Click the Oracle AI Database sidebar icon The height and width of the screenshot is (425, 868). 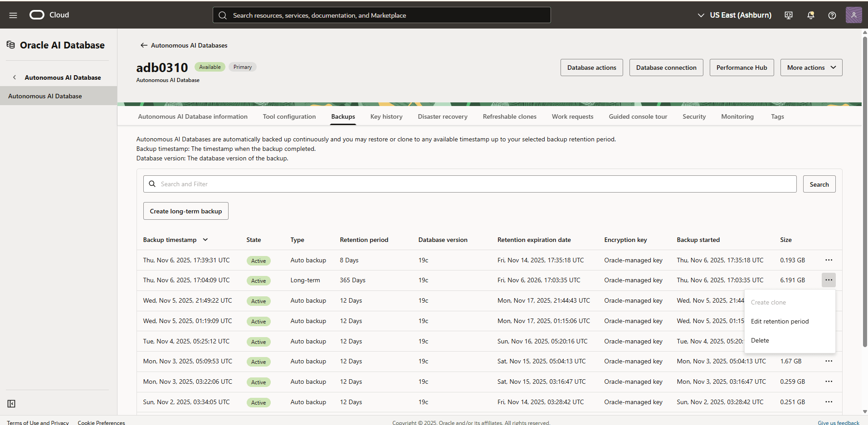pyautogui.click(x=10, y=44)
